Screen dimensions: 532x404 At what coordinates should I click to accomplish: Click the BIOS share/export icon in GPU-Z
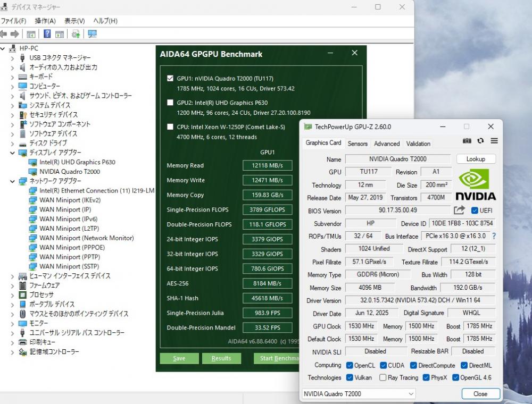click(459, 210)
